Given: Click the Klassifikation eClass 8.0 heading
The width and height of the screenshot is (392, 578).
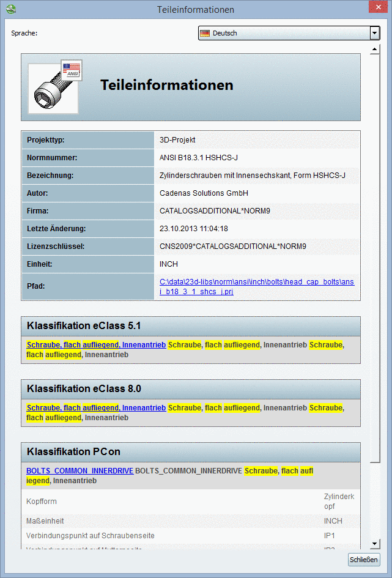Looking at the screenshot, I should pyautogui.click(x=84, y=389).
